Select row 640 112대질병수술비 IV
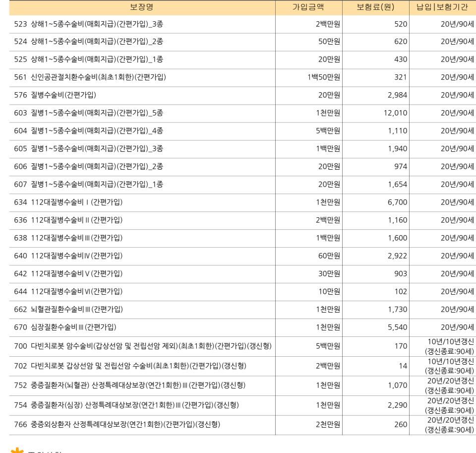The image size is (476, 453). coord(242,256)
